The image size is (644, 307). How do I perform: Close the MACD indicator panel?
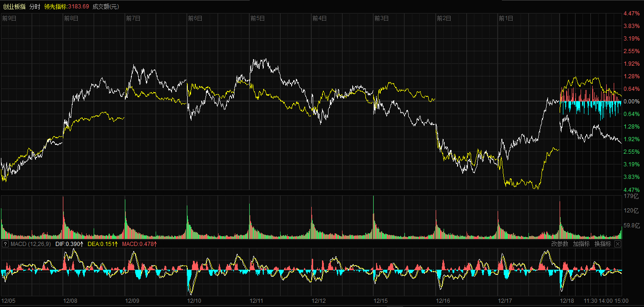pyautogui.click(x=617, y=244)
